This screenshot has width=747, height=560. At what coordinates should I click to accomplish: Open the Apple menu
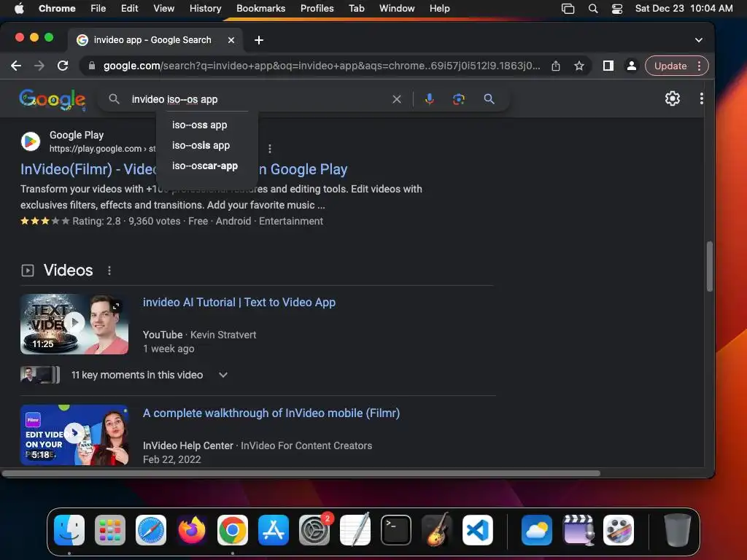click(x=19, y=8)
